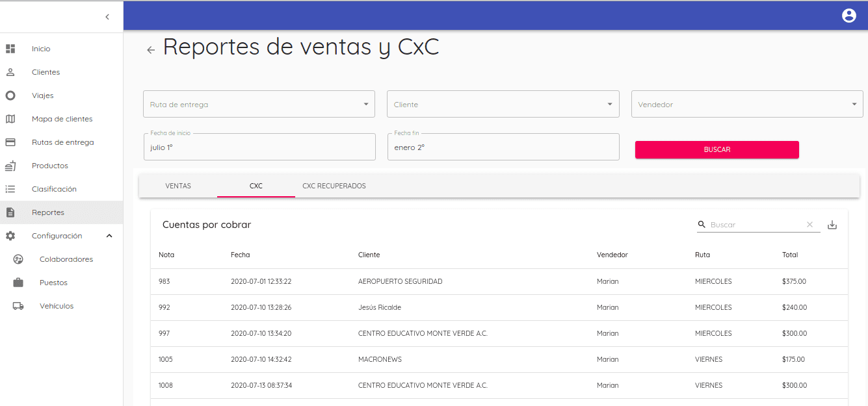The image size is (868, 406).
Task: Click the Productos food icon
Action: (x=10, y=166)
